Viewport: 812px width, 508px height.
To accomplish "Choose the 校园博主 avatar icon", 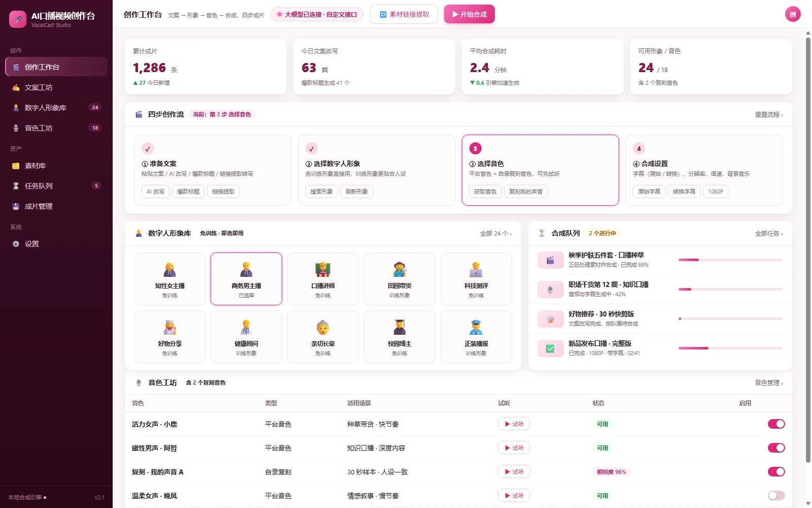I will point(399,327).
